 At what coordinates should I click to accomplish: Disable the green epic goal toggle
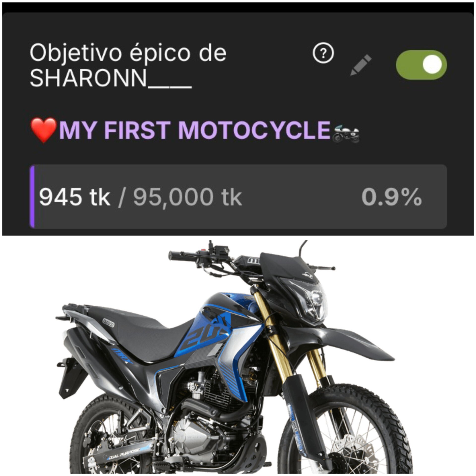click(421, 65)
